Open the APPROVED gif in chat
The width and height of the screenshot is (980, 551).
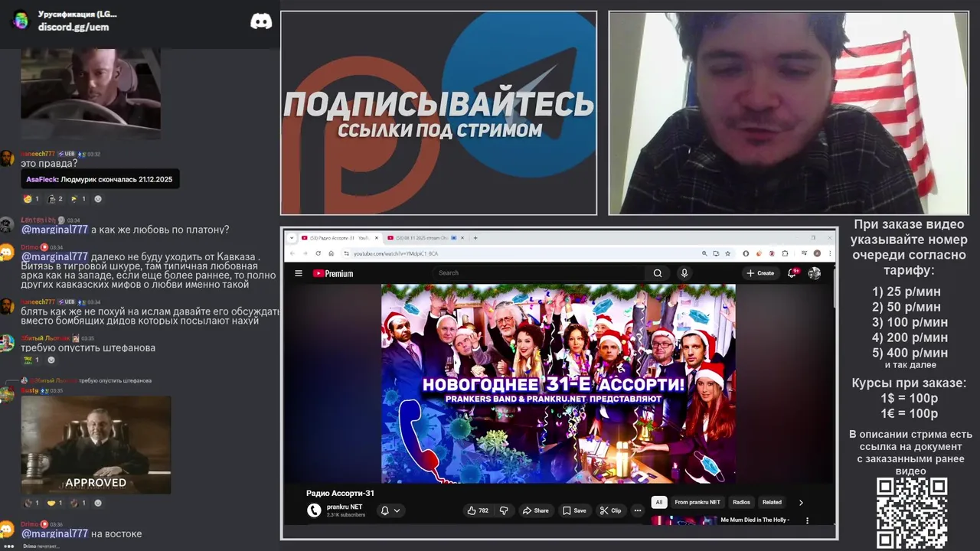[x=96, y=445]
